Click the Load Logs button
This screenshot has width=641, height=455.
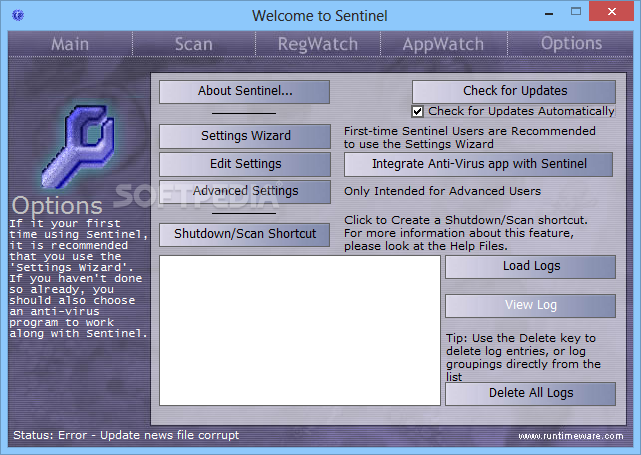click(531, 267)
